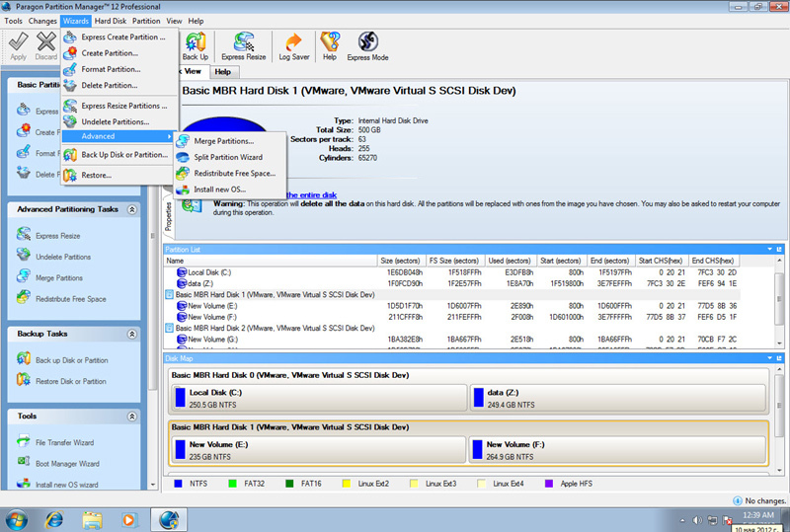Viewport: 790px width, 532px height.
Task: Click the NTFS blue legend swatch
Action: pyautogui.click(x=178, y=484)
